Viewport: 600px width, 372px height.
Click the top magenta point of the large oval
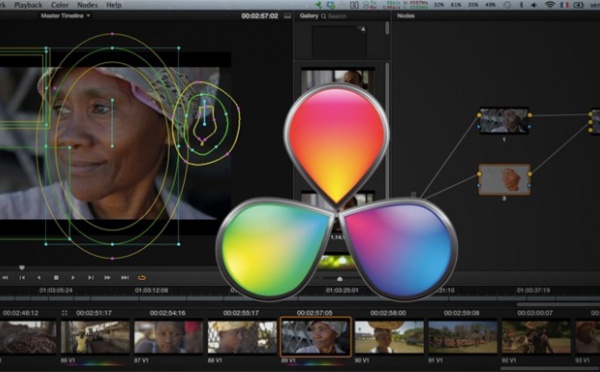112,34
